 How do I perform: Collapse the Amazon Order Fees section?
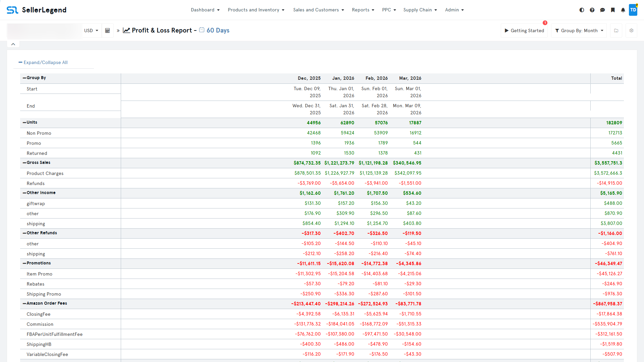(24, 304)
